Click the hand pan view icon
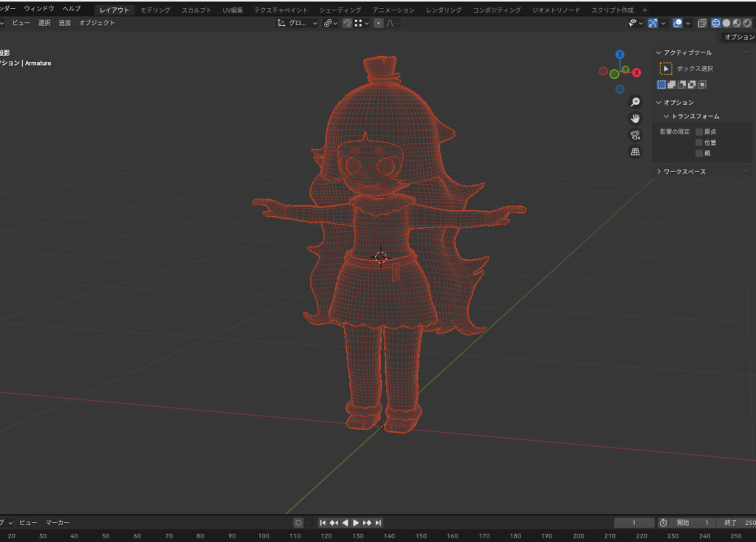The width and height of the screenshot is (756, 542). (635, 118)
